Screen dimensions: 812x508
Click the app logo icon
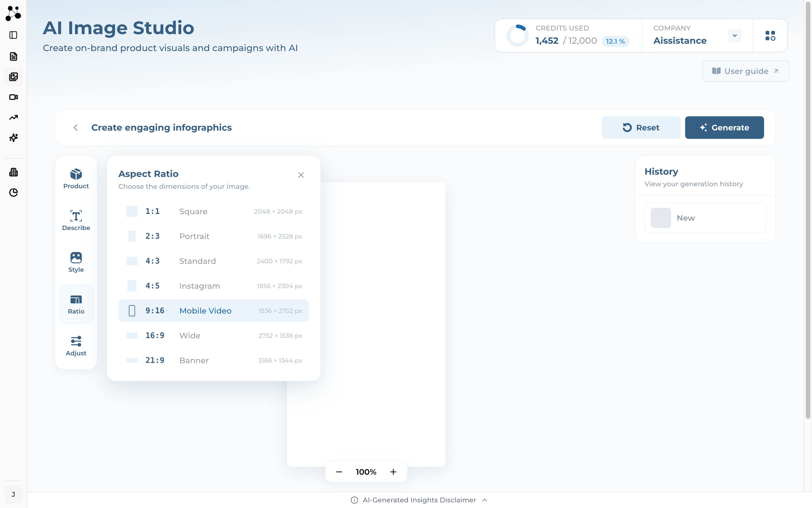coord(13,13)
